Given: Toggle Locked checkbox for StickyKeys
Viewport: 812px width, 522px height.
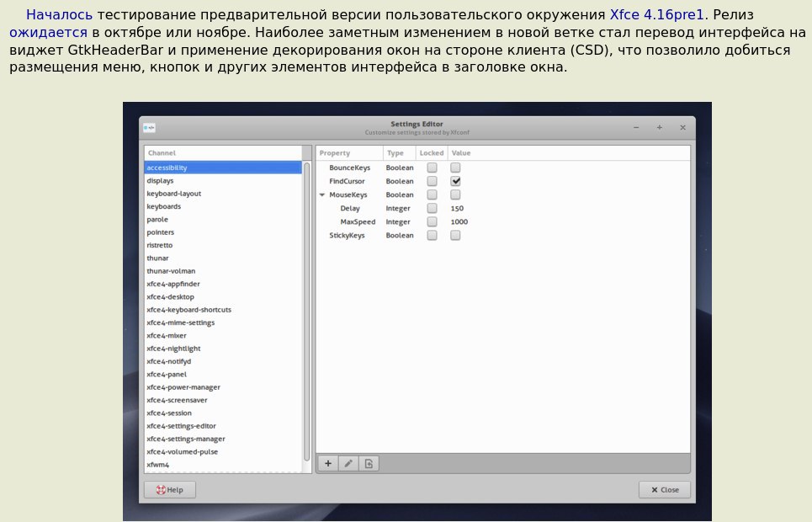Looking at the screenshot, I should (432, 235).
